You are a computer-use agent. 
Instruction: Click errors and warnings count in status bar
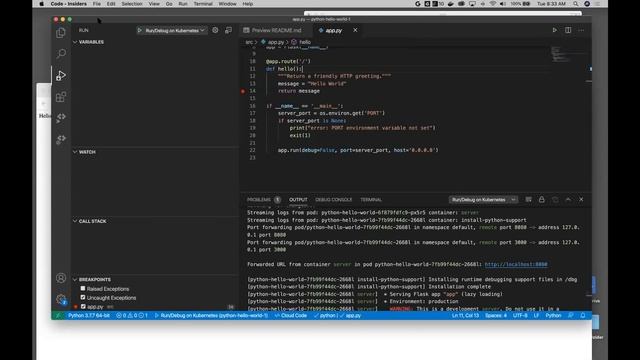point(132,316)
